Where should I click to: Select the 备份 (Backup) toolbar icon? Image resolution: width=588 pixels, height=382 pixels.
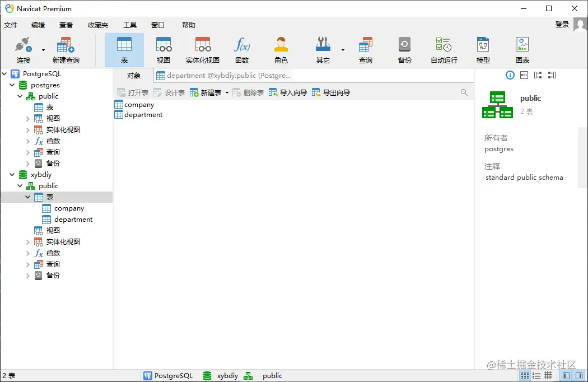[x=405, y=50]
